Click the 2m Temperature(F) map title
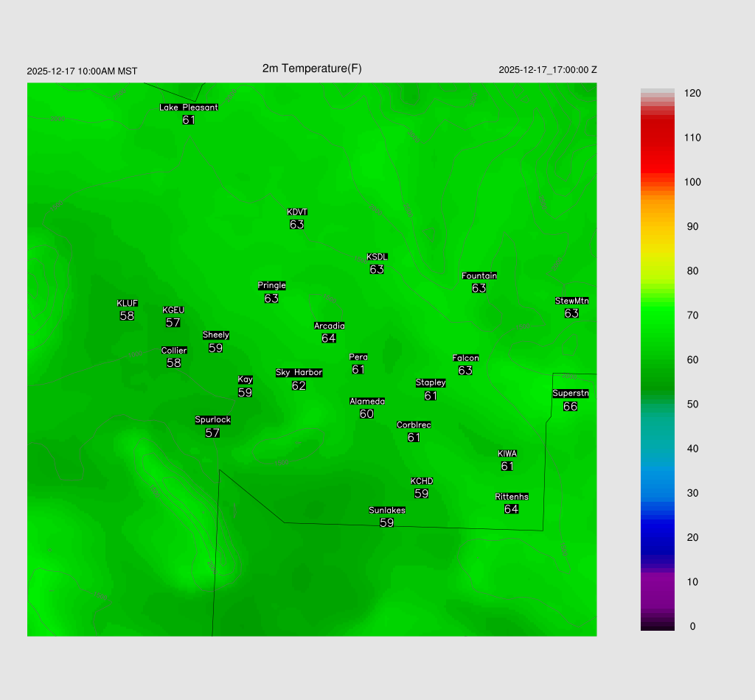755x700 pixels. click(312, 69)
